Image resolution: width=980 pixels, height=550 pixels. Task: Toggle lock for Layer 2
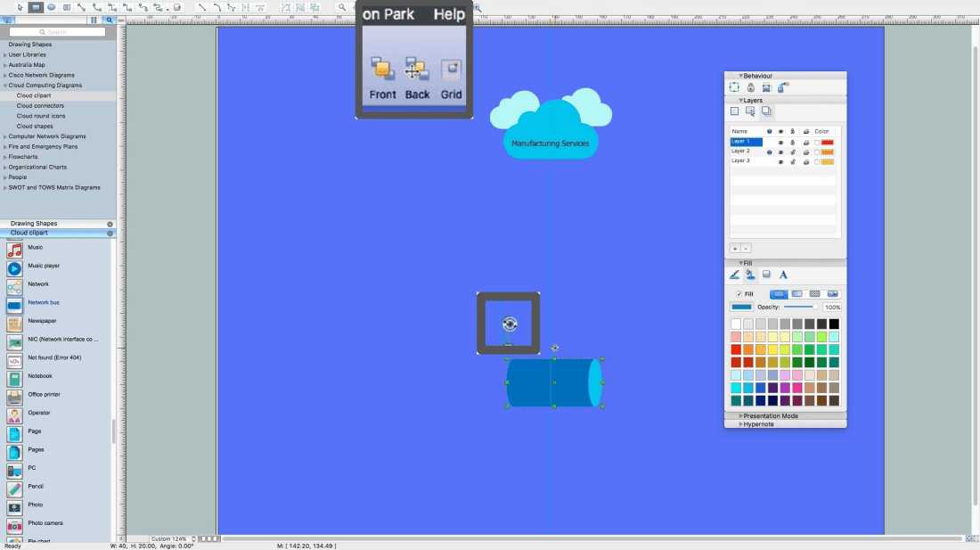793,152
